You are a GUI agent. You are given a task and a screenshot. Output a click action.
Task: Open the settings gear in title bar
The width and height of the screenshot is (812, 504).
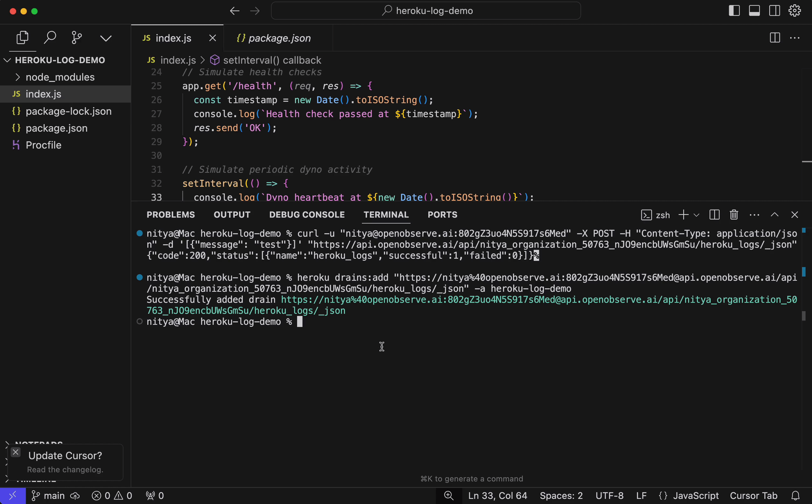click(x=795, y=11)
